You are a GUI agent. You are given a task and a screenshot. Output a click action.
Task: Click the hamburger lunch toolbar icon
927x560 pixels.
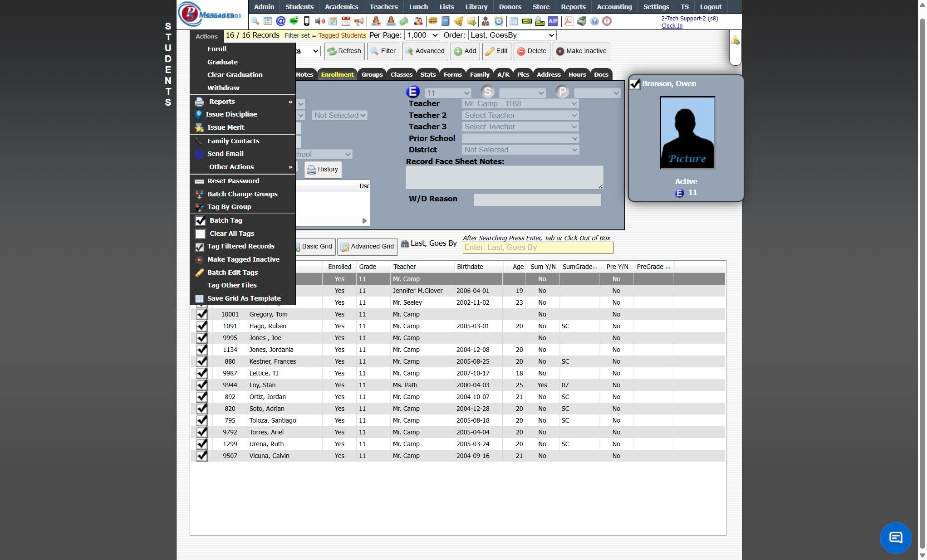pos(433,21)
